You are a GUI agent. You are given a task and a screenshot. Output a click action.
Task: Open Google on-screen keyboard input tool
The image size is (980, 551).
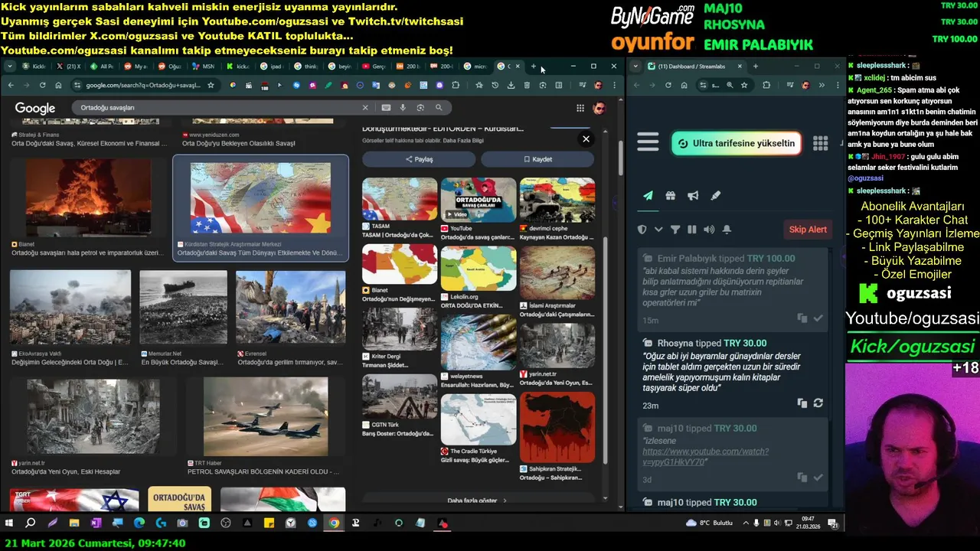point(386,108)
